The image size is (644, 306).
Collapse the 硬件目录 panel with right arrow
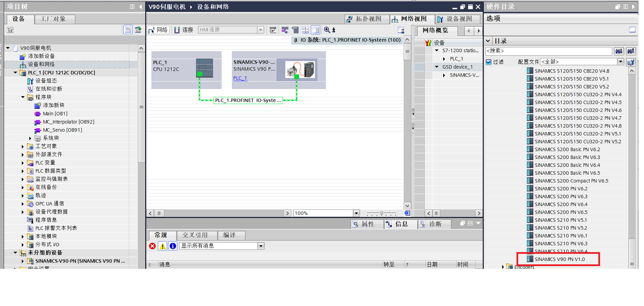pos(633,7)
